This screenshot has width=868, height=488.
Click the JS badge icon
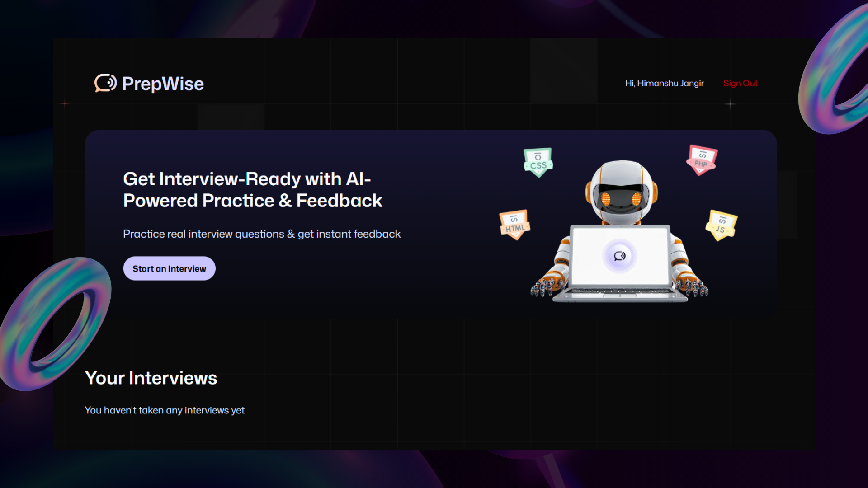pos(721,225)
